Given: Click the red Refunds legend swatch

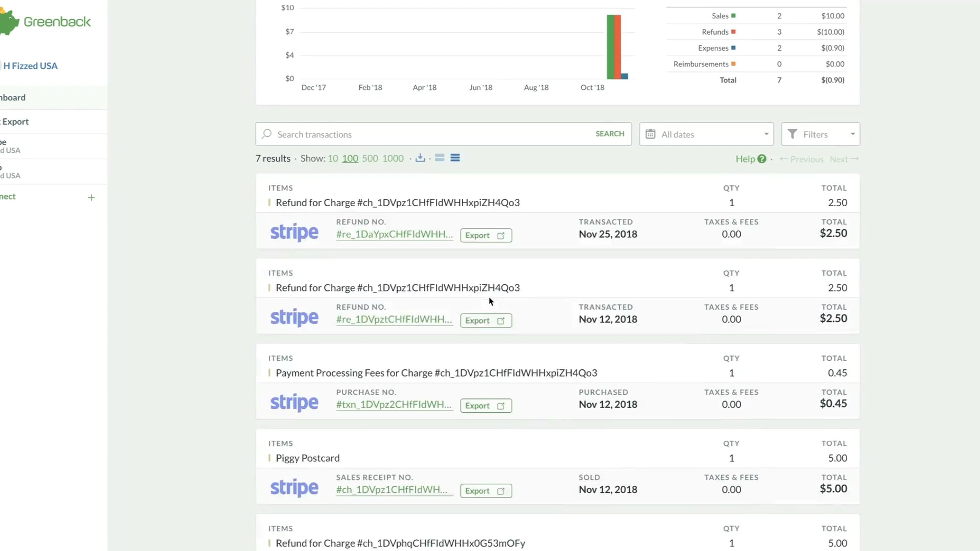Looking at the screenshot, I should coord(733,32).
